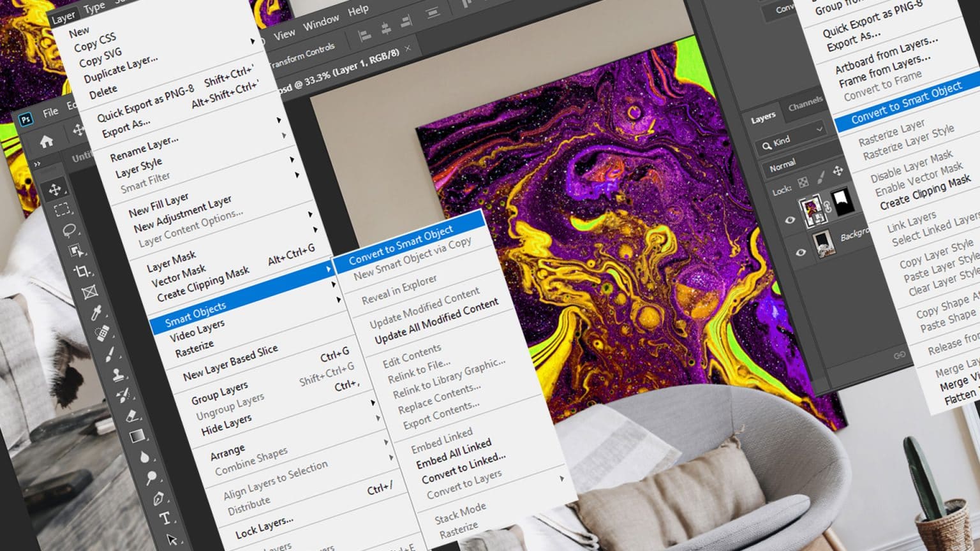Screen dimensions: 980x551
Task: Hide the Background layer using its eye icon
Action: coord(801,252)
